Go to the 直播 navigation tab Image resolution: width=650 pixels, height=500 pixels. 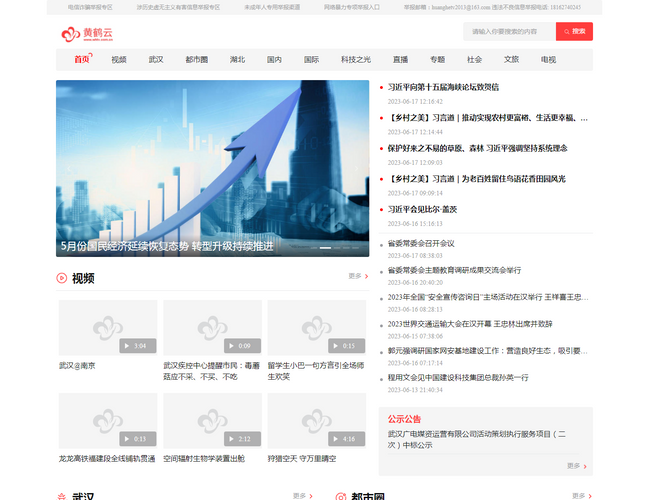[400, 59]
